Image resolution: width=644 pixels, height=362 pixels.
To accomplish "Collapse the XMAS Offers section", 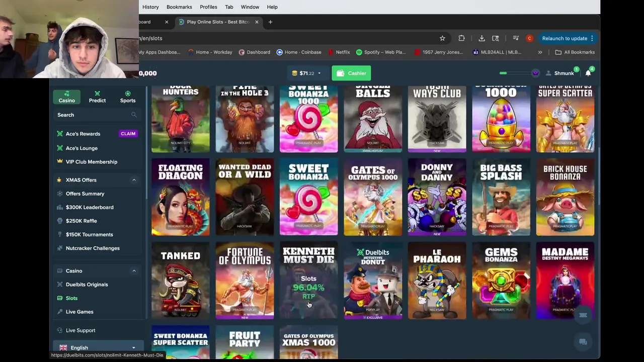I will [x=134, y=180].
